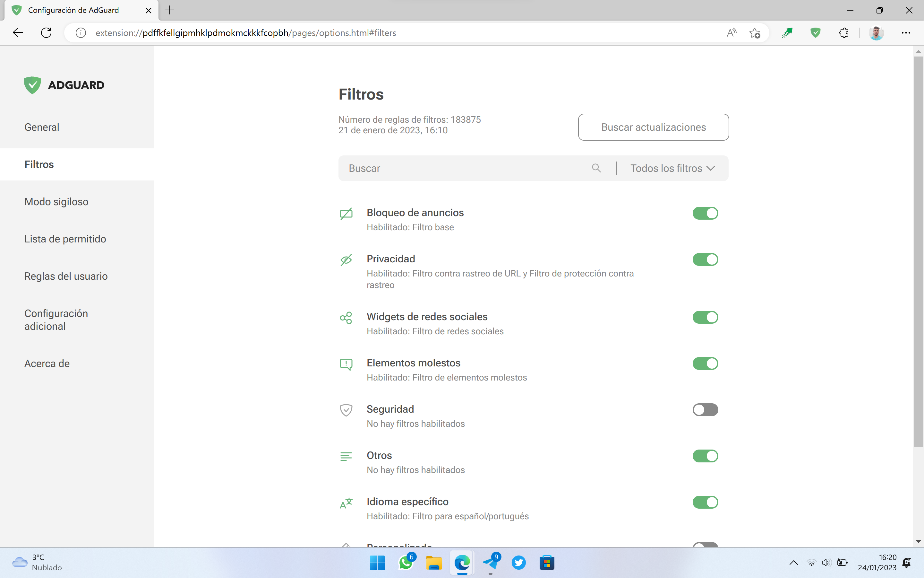Click the Otros lines icon
Viewport: 924px width, 578px height.
point(346,456)
